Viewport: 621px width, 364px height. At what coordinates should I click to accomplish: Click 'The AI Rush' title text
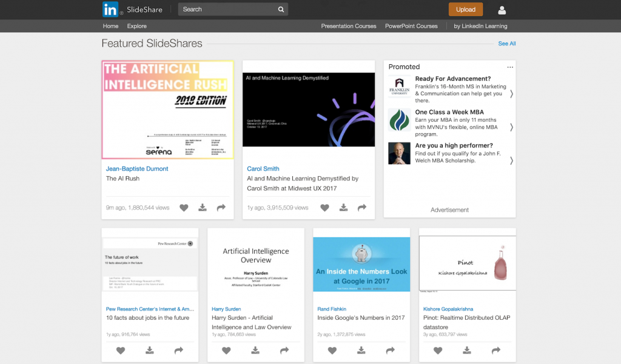(x=123, y=179)
